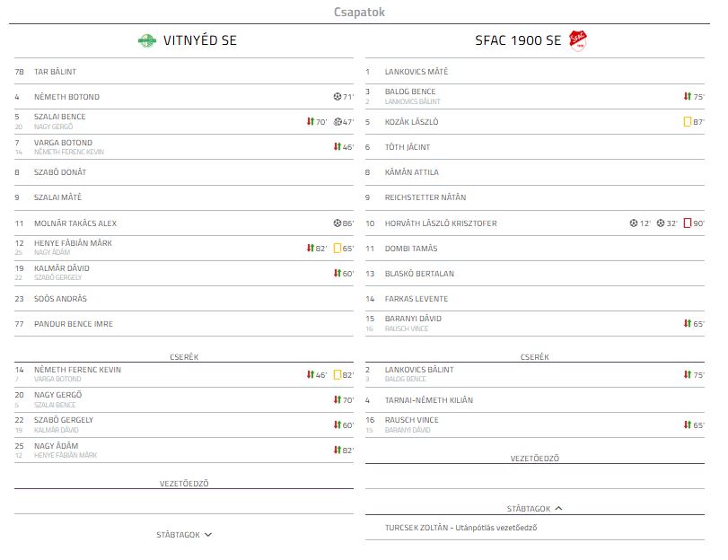The image size is (728, 560).
Task: Click Molnár Takács Alex's goal ball icon
Action: click(338, 223)
